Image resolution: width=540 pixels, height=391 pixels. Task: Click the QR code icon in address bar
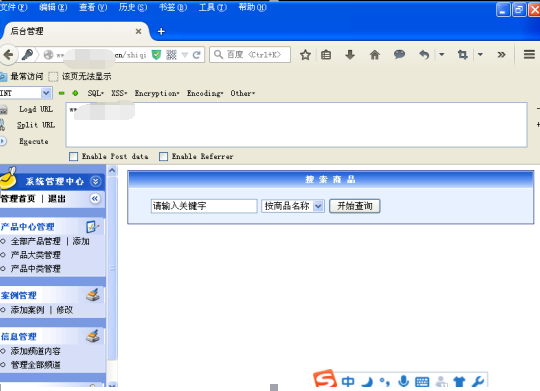171,54
